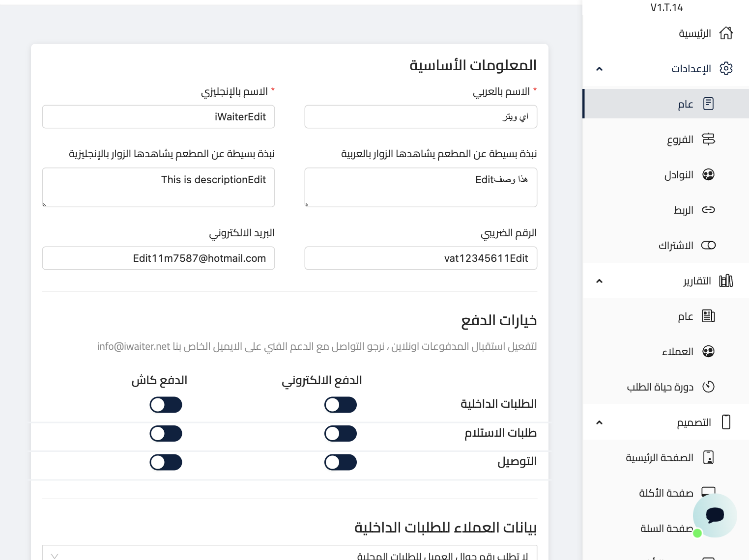
Task: Click the customers icon under reports
Action: coord(708,351)
